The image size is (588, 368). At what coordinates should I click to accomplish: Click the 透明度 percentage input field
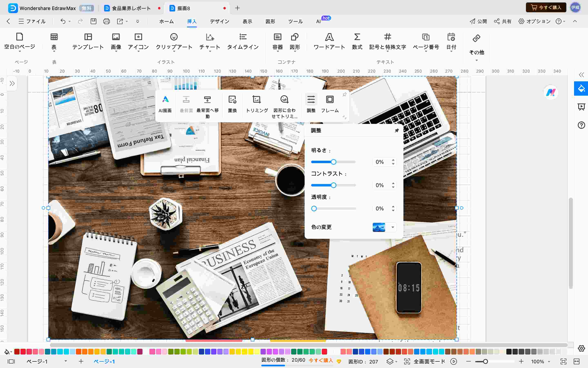[x=381, y=209]
